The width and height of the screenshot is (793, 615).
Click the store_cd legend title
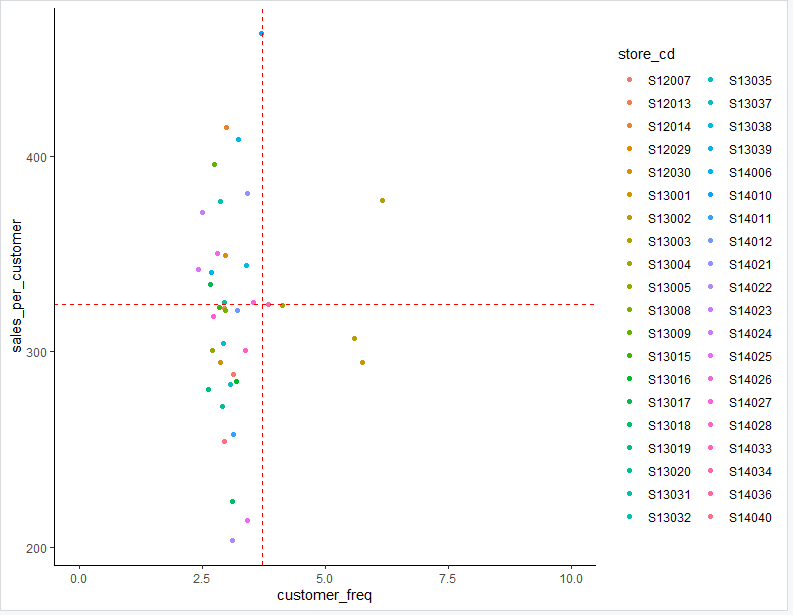[646, 54]
